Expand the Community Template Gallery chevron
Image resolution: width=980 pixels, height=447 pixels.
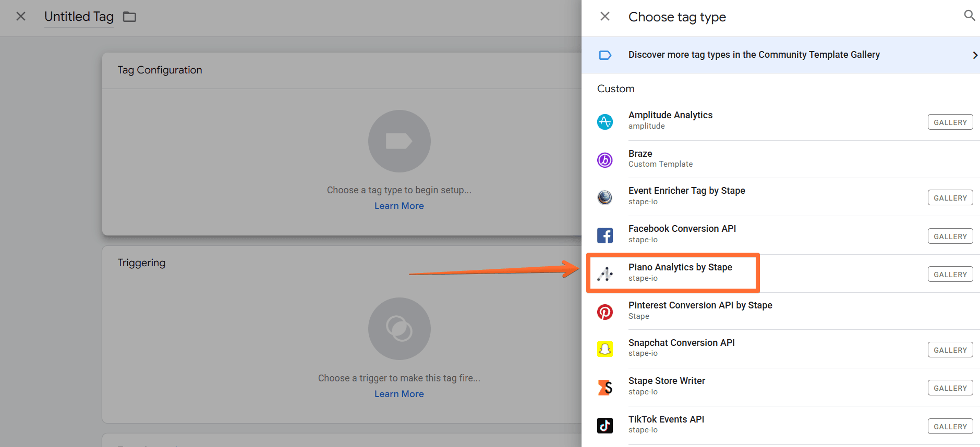(x=974, y=55)
